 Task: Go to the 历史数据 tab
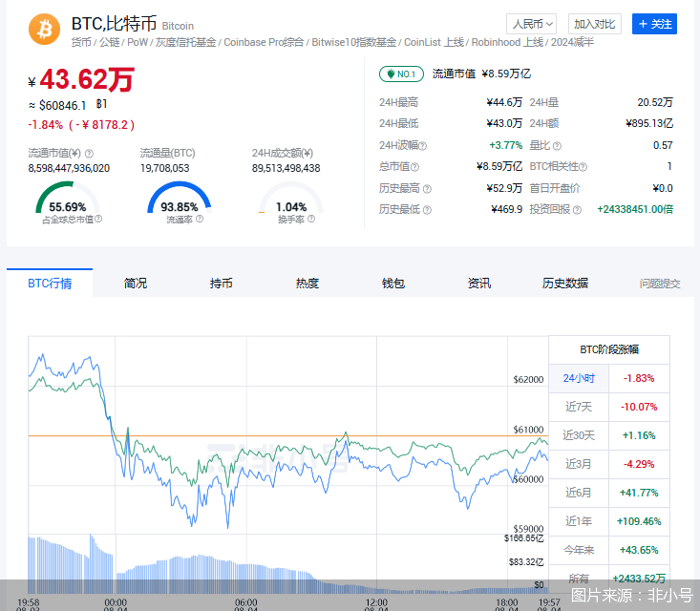coord(565,284)
